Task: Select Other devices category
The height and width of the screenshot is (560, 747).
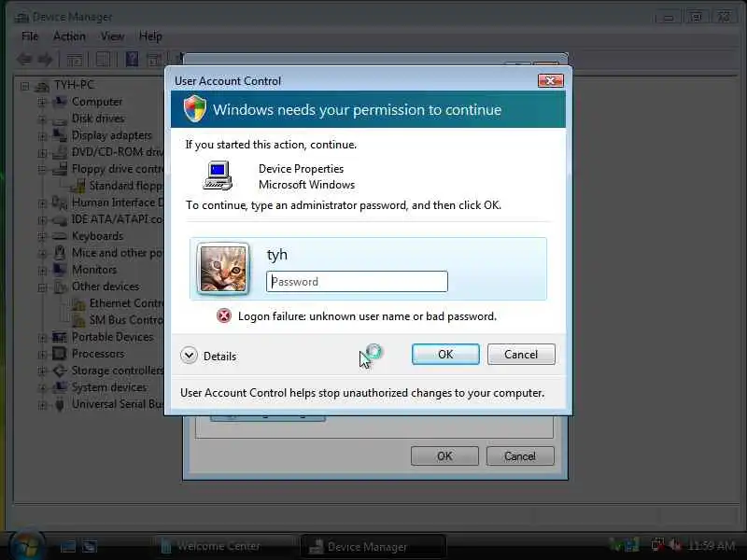Action: point(106,287)
